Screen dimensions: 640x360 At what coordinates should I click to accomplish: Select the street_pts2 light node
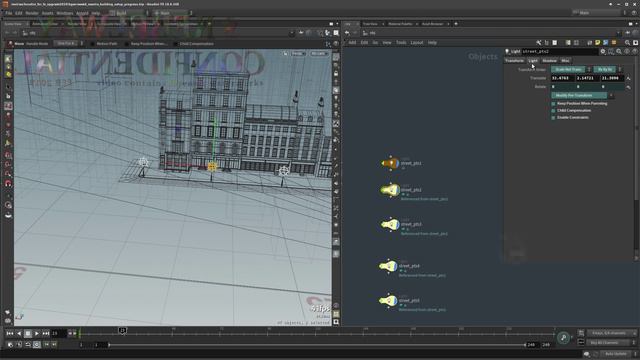[x=391, y=190]
